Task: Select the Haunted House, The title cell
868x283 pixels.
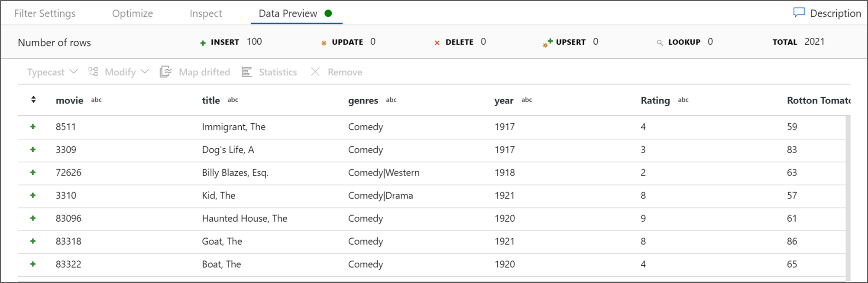Action: tap(244, 218)
